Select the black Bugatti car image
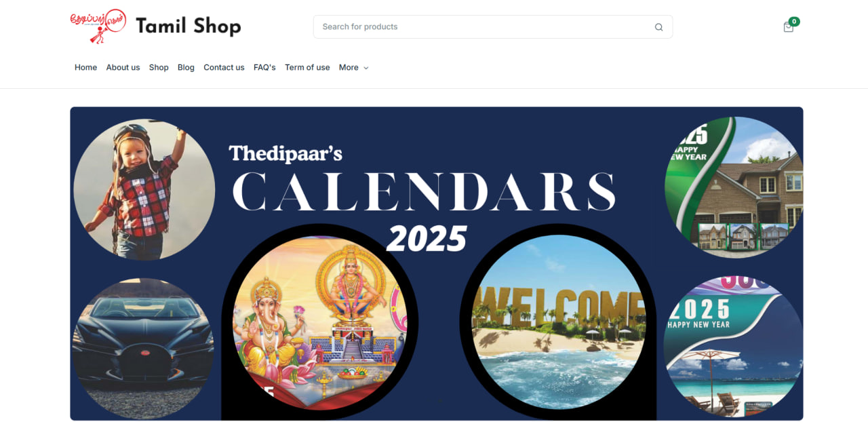The width and height of the screenshot is (868, 443). 143,348
